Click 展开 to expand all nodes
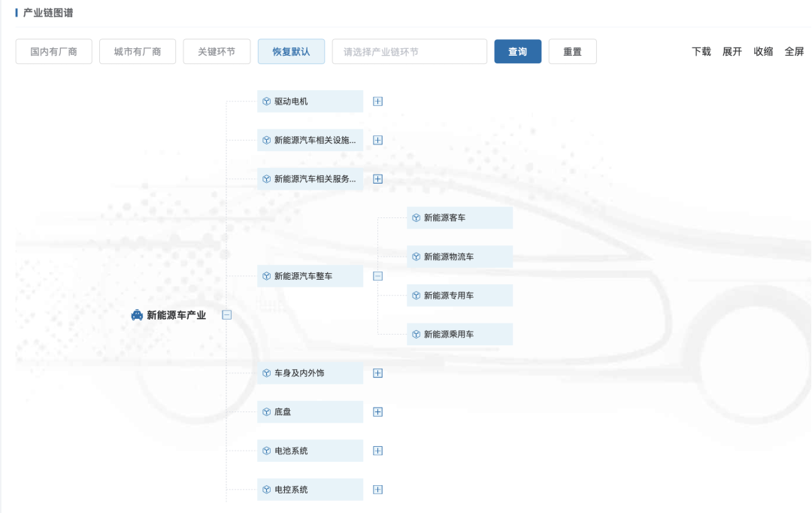Screen dimensions: 812x513 click(x=732, y=51)
